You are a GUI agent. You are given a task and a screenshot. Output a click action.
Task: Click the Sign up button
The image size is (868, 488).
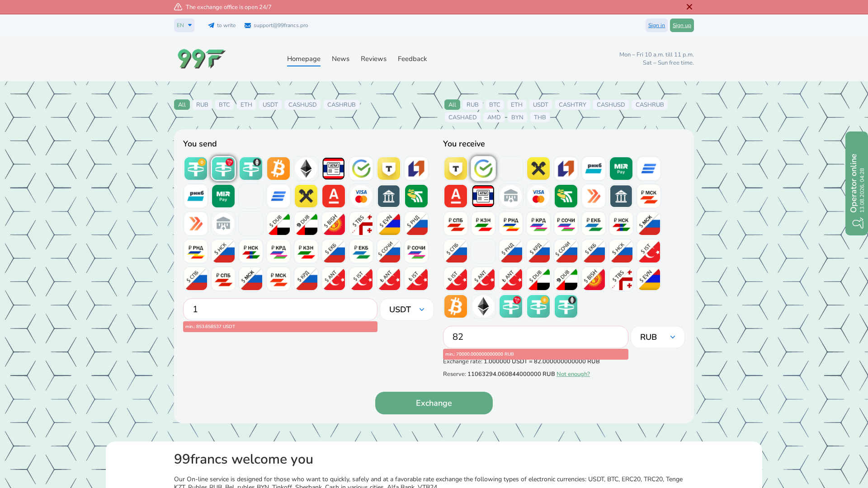(682, 25)
